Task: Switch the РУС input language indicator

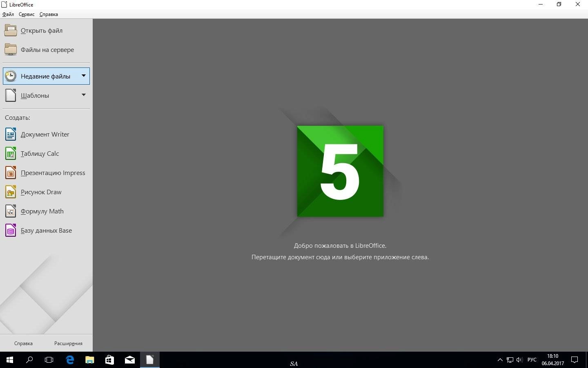Action: 532,360
